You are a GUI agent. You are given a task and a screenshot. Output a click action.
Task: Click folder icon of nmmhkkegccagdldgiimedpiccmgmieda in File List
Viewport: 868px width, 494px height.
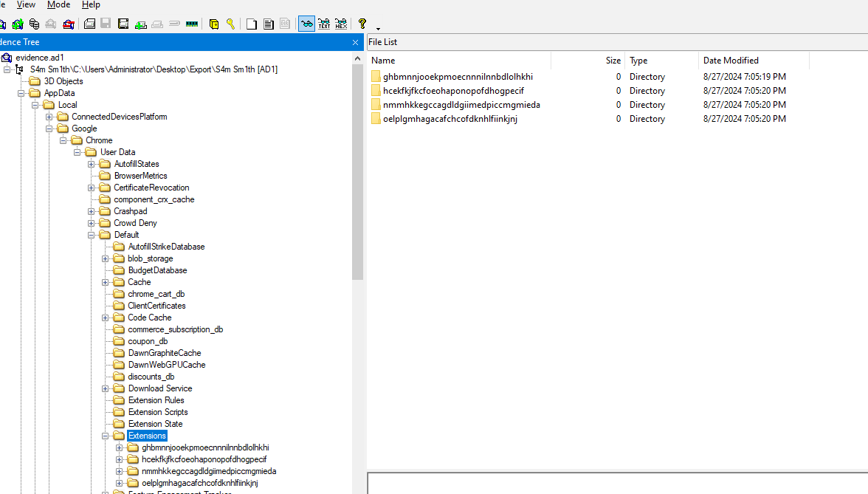(x=376, y=105)
